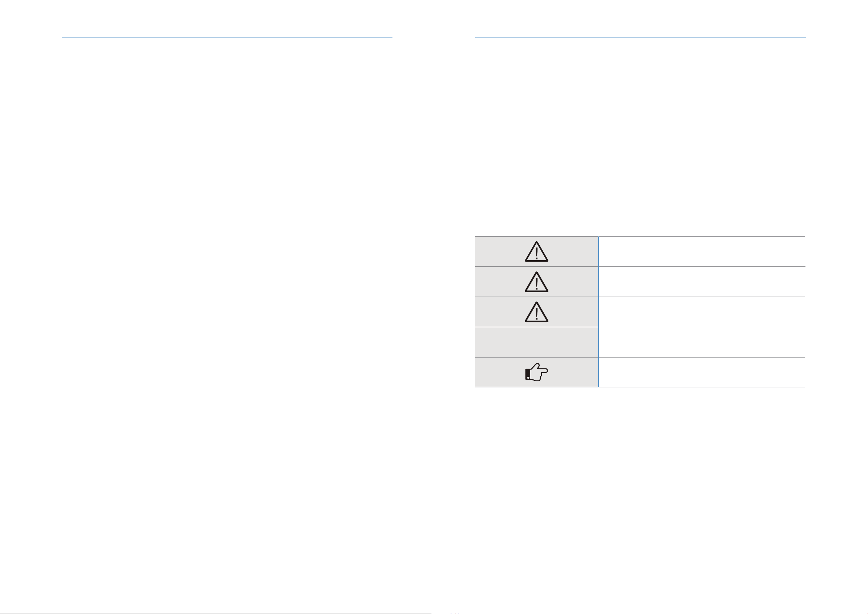Click the white cell beside the first warning triangle

[702, 252]
